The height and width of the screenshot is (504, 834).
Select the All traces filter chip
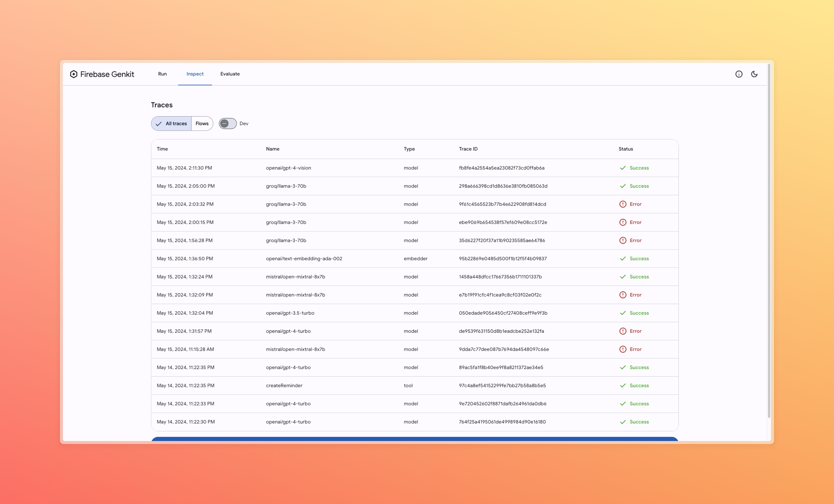pos(171,124)
